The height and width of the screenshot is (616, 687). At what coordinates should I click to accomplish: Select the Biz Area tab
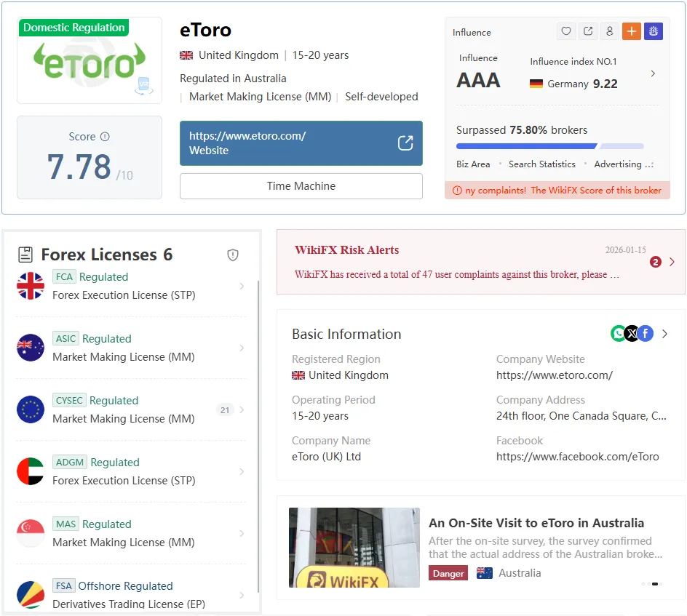click(x=473, y=164)
